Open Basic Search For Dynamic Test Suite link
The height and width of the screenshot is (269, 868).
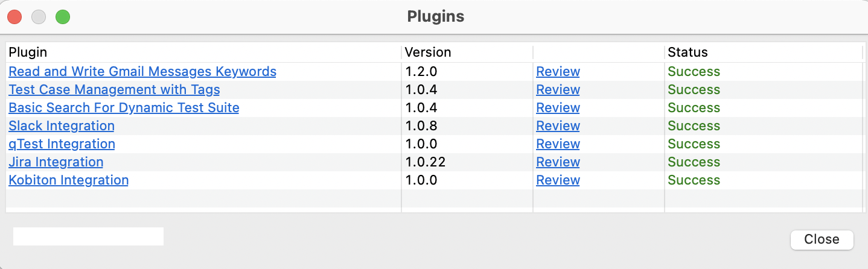[x=124, y=108]
